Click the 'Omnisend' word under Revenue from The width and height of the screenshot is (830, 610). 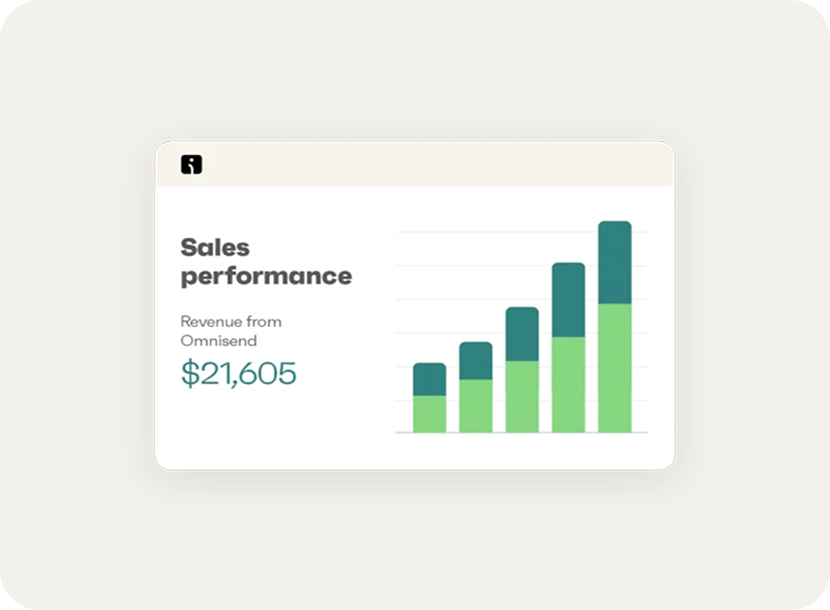(x=218, y=341)
